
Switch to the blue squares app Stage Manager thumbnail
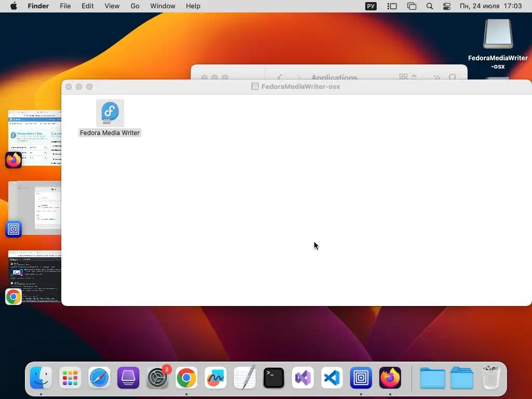35,208
